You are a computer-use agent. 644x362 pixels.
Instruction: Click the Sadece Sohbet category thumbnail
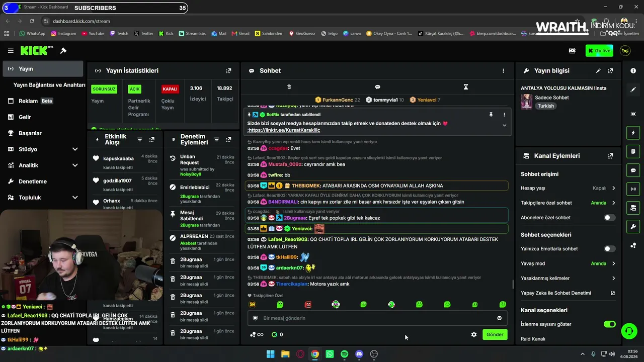[526, 102]
